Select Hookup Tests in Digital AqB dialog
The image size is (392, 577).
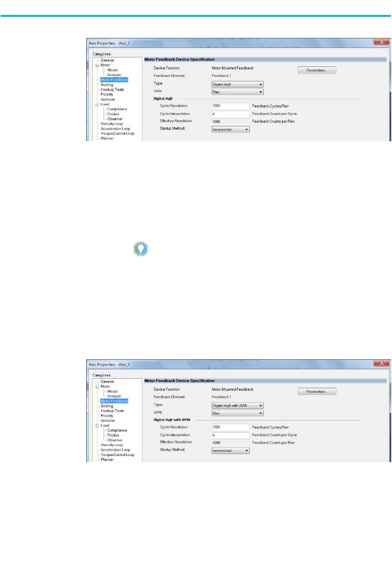click(112, 90)
